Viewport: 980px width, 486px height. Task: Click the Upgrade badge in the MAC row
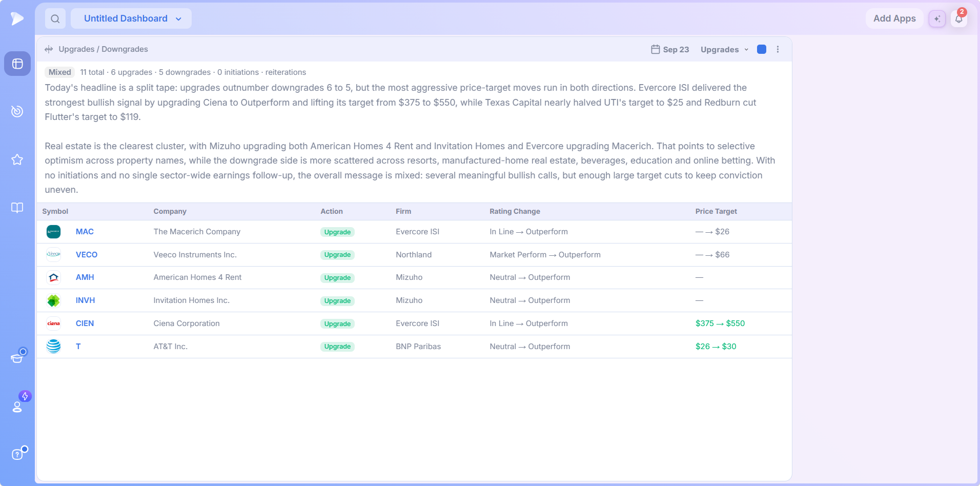337,232
